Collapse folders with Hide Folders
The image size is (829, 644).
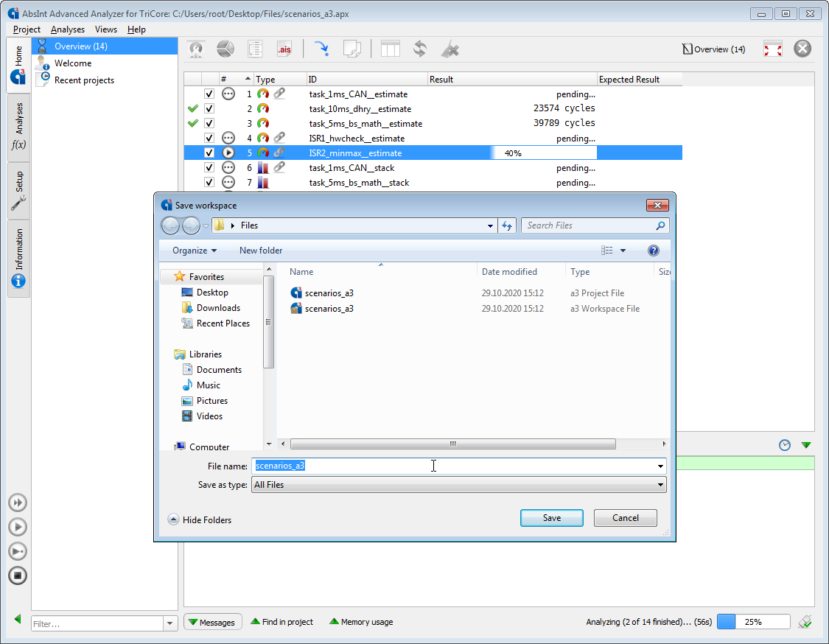pyautogui.click(x=200, y=519)
